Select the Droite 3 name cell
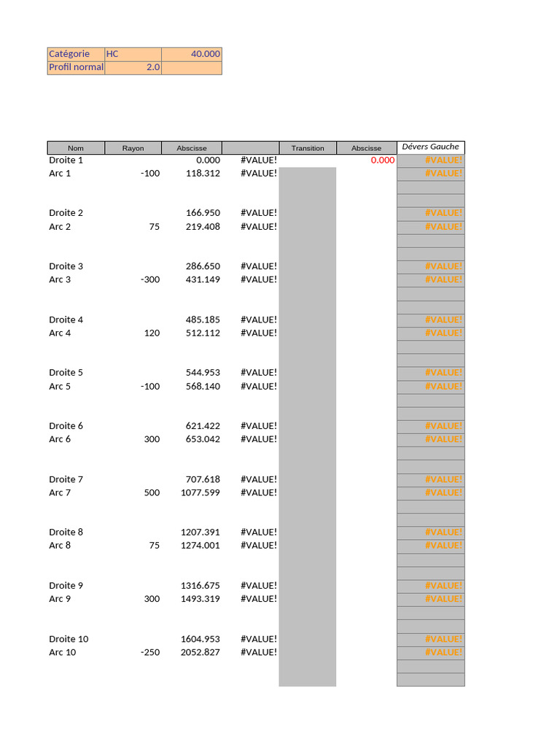Viewport: 560px width, 747px height. pos(66,266)
